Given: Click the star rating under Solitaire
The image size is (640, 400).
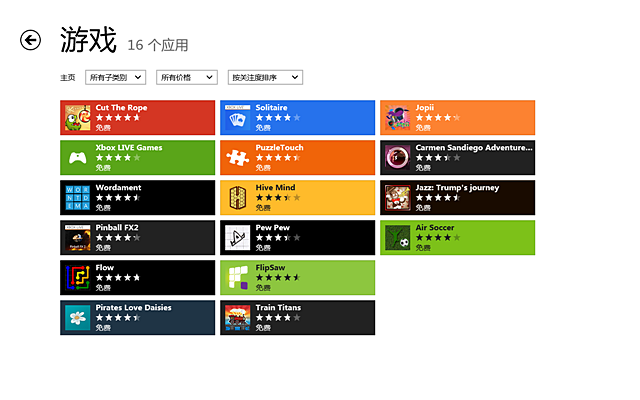Looking at the screenshot, I should (278, 118).
